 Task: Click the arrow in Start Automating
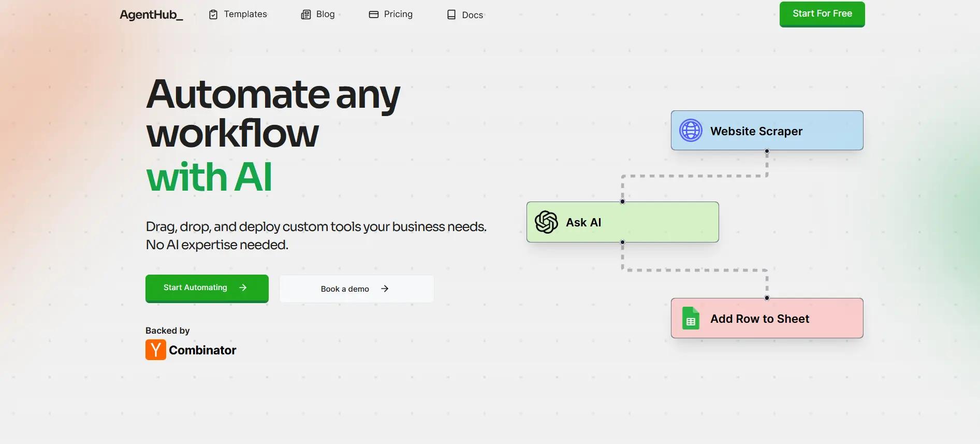pyautogui.click(x=243, y=288)
